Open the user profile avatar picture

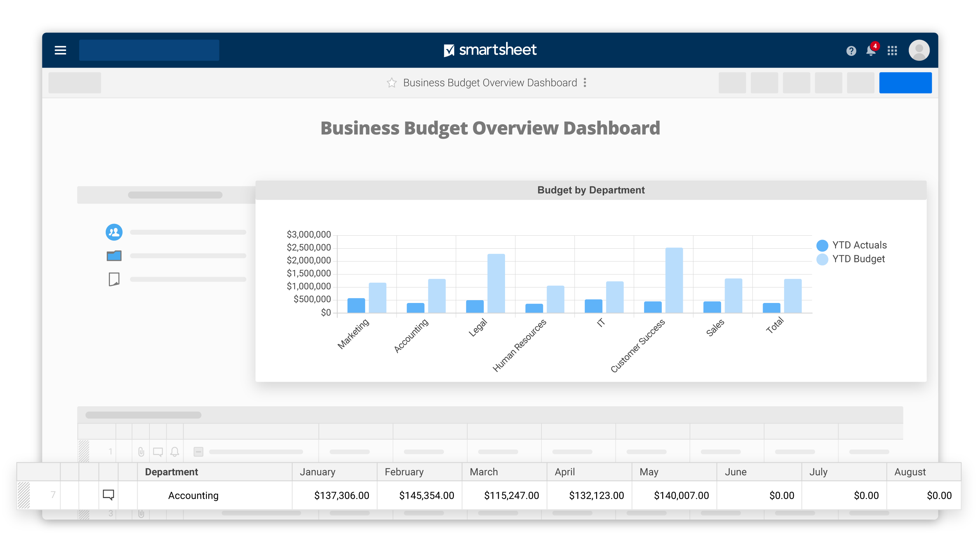pos(919,50)
